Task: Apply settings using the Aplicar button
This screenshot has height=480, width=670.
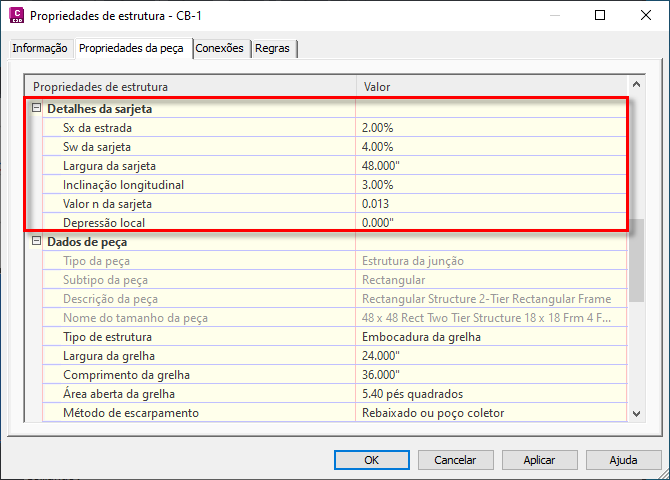Action: pos(539,460)
